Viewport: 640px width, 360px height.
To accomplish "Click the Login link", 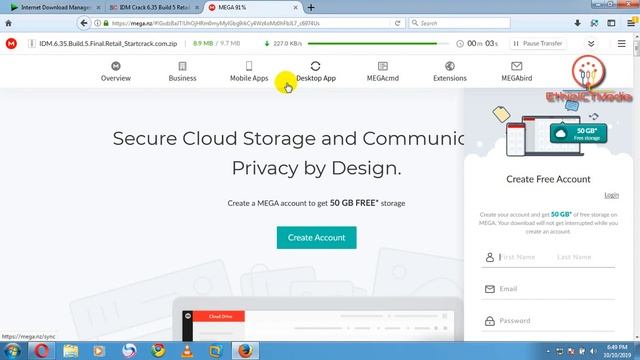I will tap(611, 195).
